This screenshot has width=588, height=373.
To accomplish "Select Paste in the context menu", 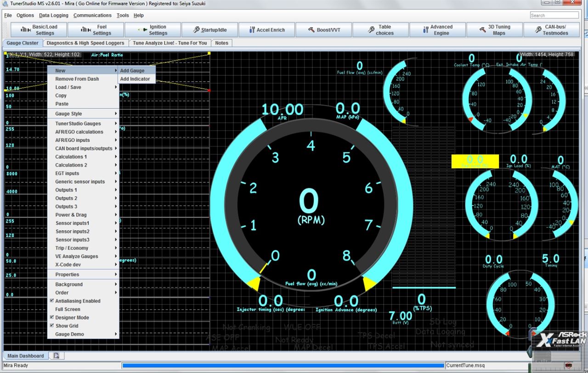I will pos(83,104).
